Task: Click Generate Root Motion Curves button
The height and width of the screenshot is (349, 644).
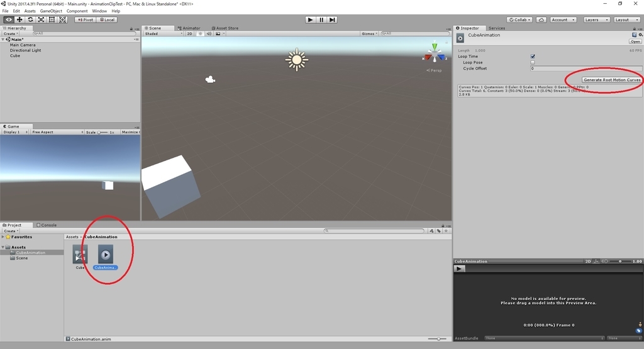Action: point(612,80)
